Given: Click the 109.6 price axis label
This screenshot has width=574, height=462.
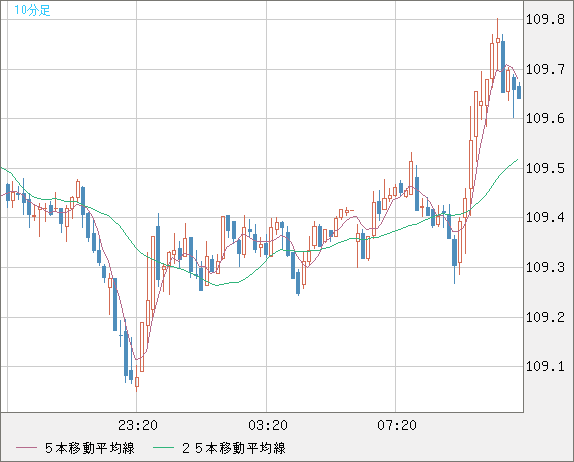Looking at the screenshot, I should pos(545,118).
